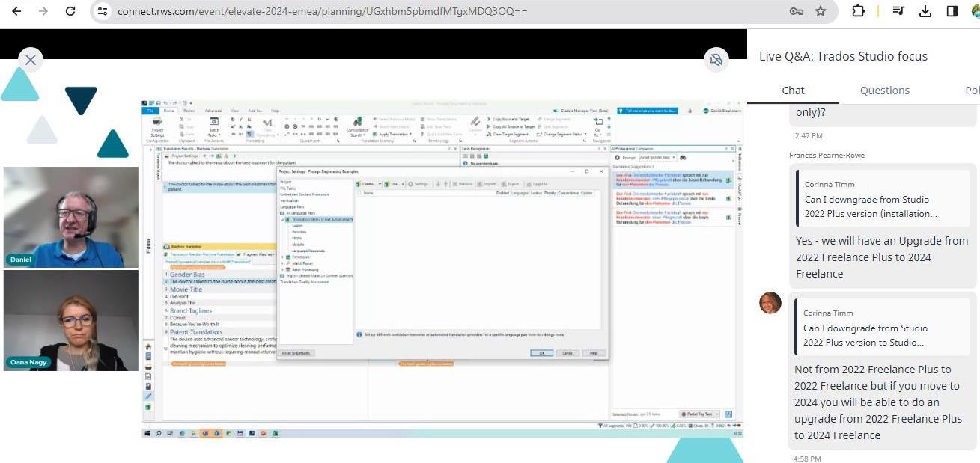Select File Types in the settings tree
980x463 pixels.
click(288, 188)
